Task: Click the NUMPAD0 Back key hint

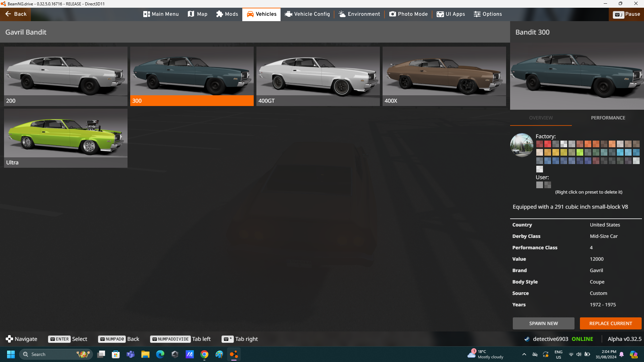Action: click(118, 339)
